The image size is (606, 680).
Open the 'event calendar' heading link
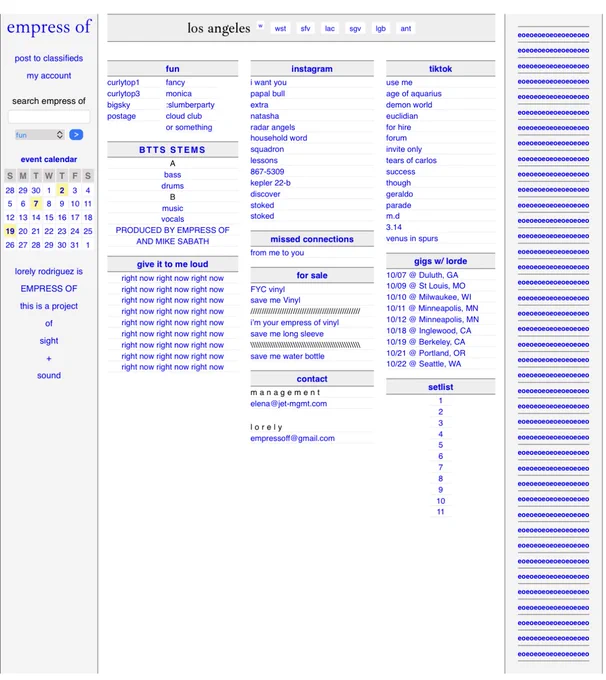click(x=49, y=159)
